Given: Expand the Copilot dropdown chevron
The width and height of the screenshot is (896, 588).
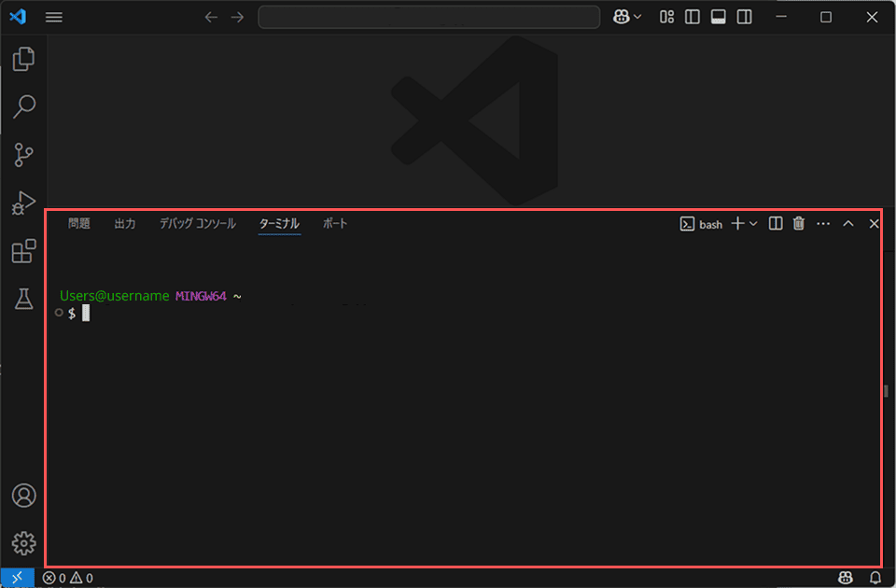Looking at the screenshot, I should pos(637,17).
